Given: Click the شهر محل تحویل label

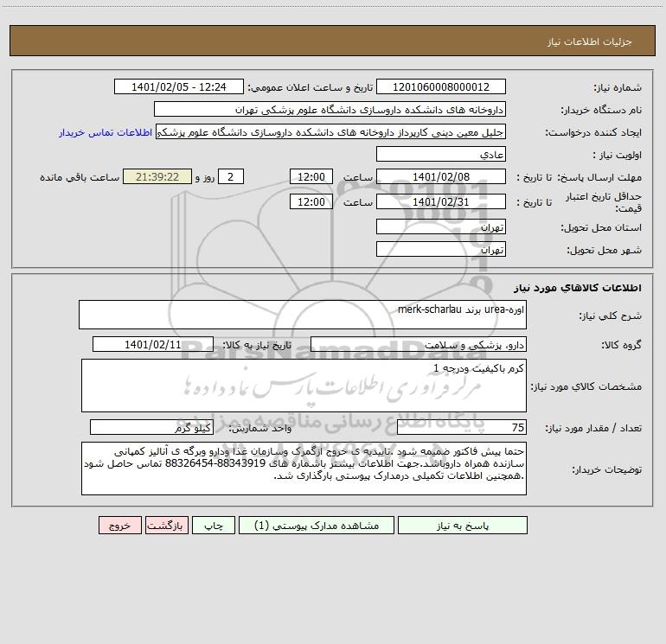Looking at the screenshot, I should [604, 250].
